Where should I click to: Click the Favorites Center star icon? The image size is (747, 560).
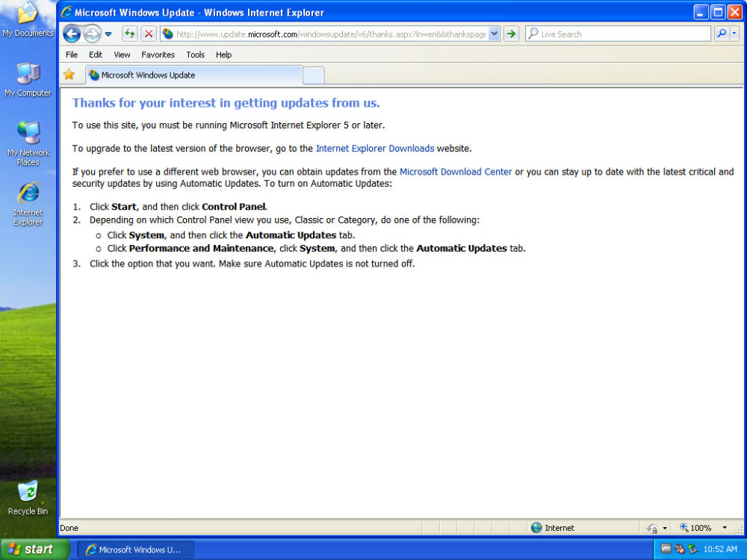tap(71, 75)
